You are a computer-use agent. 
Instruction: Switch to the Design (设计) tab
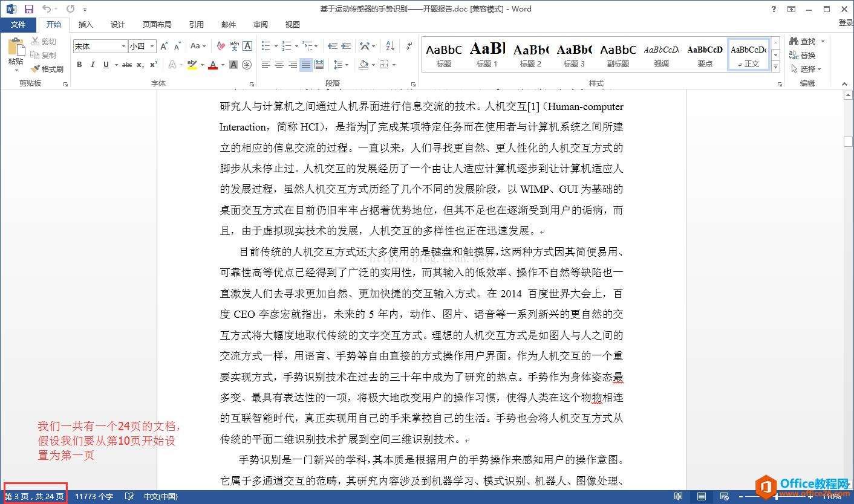(118, 25)
